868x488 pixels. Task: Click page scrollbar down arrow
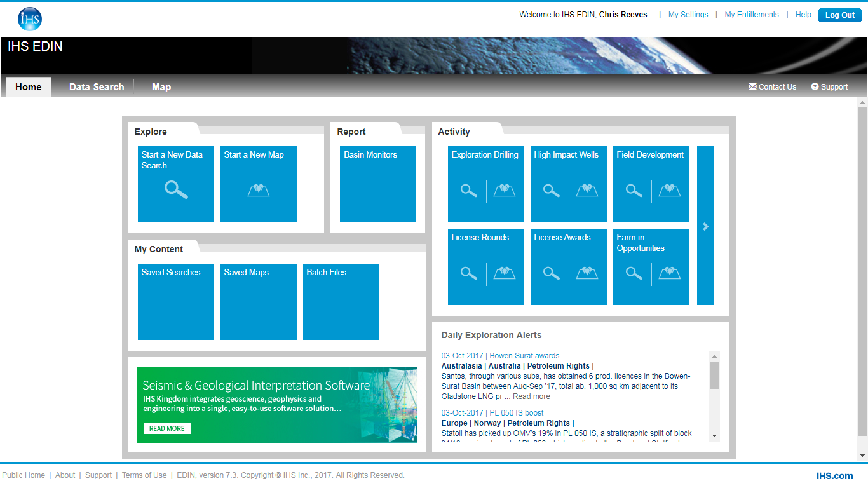(862, 456)
